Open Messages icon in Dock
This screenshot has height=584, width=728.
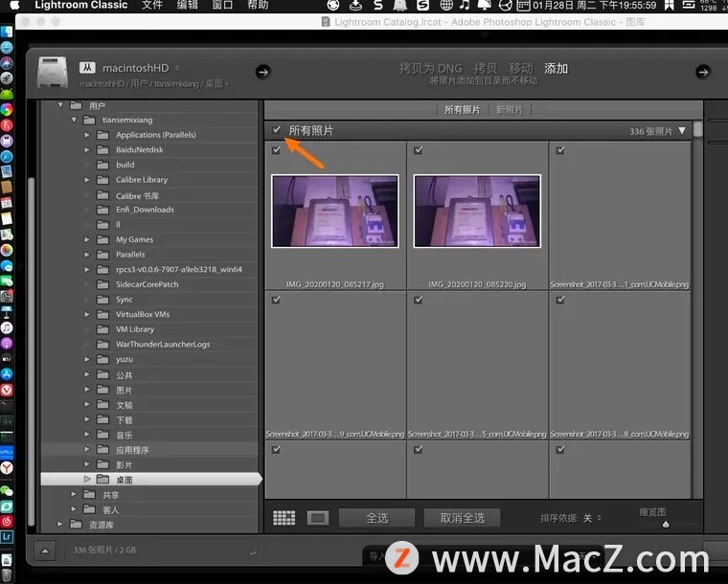click(7, 265)
